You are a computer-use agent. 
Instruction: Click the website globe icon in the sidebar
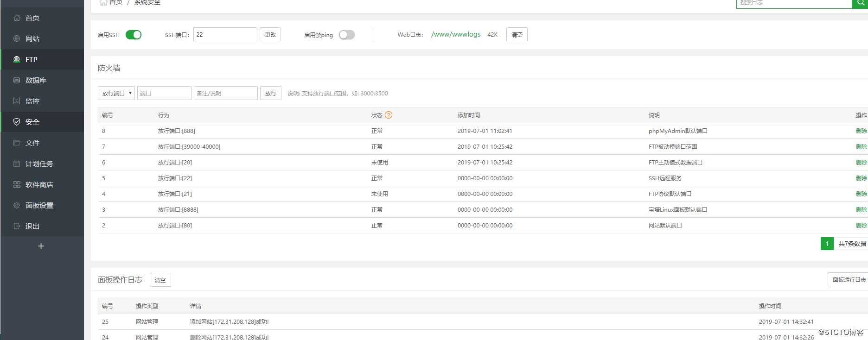[17, 38]
